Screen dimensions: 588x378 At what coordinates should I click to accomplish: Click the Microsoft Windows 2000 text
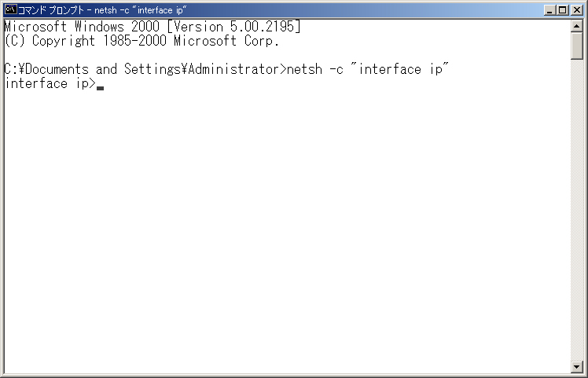(x=82, y=27)
